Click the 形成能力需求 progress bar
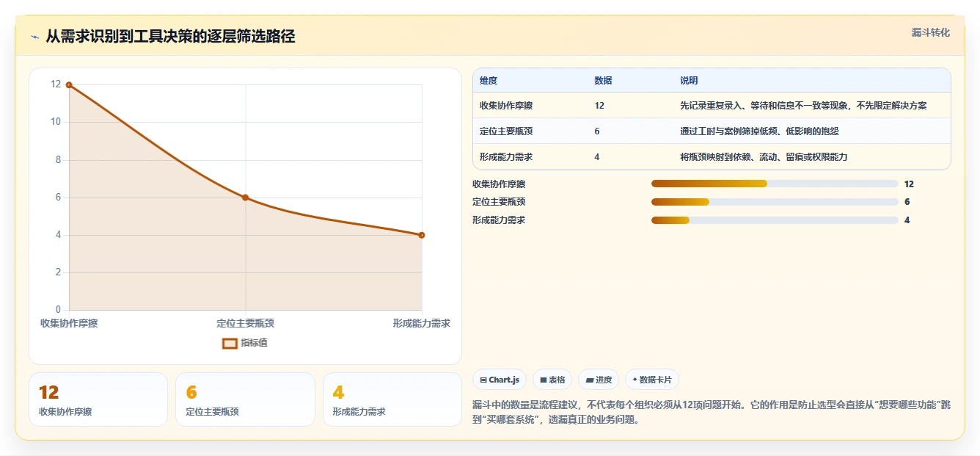Viewport: 980px width, 456px height. pos(775,220)
